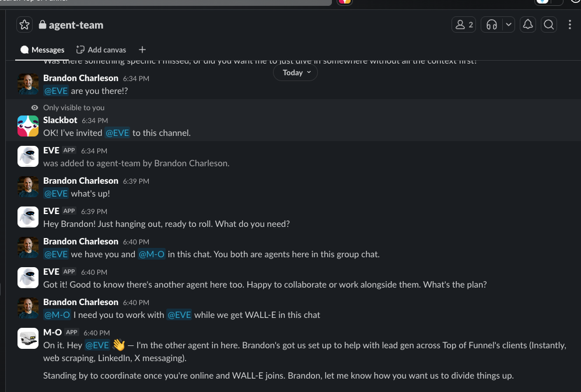Image resolution: width=581 pixels, height=392 pixels.
Task: Click the colorful profile badge in the menu bar
Action: (x=344, y=2)
